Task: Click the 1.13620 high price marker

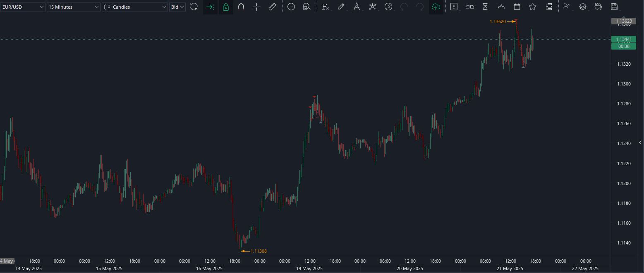Action: point(498,21)
